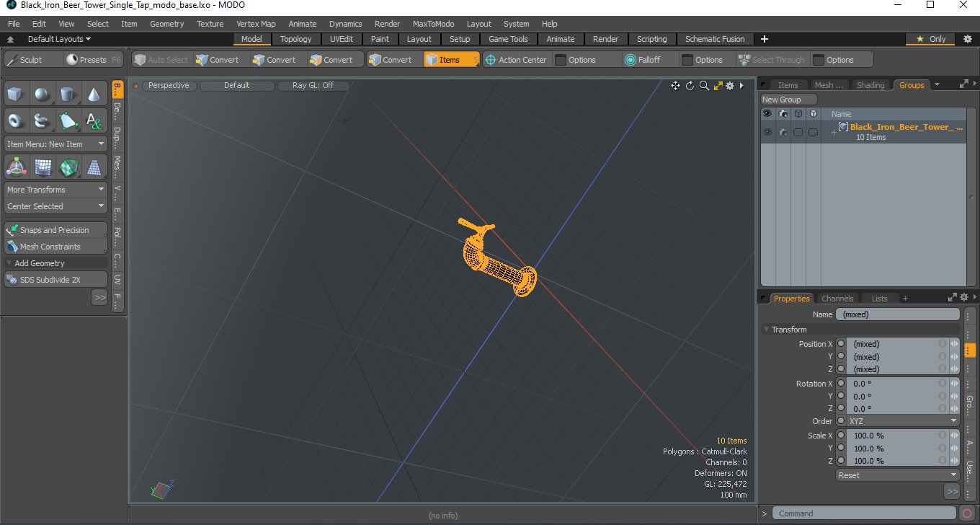Click the viewport rotate icon

[x=690, y=86]
